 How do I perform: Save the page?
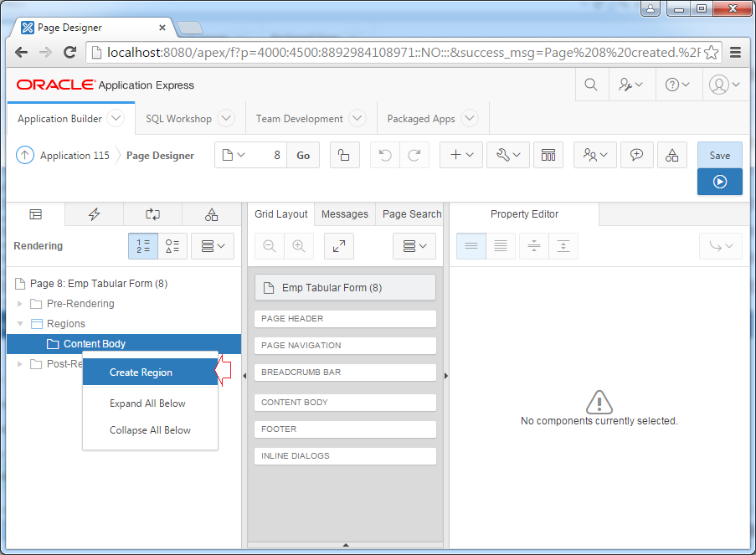[x=719, y=155]
